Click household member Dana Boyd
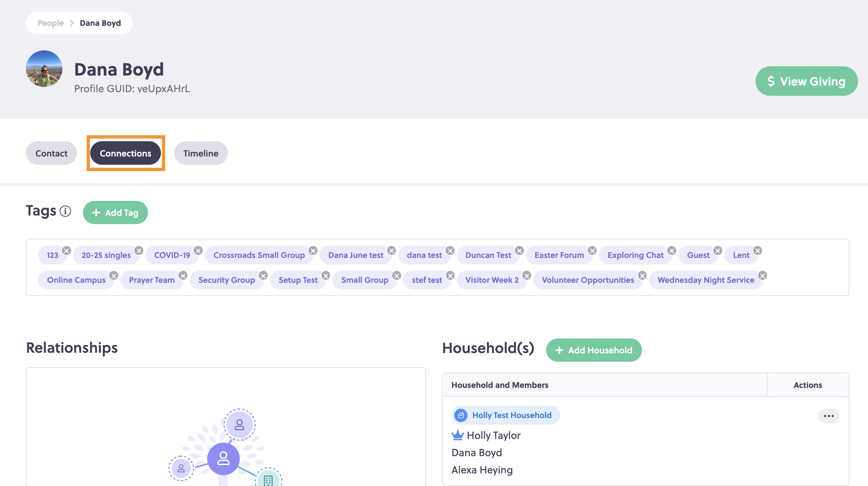Viewport: 868px width, 486px height. pos(476,453)
